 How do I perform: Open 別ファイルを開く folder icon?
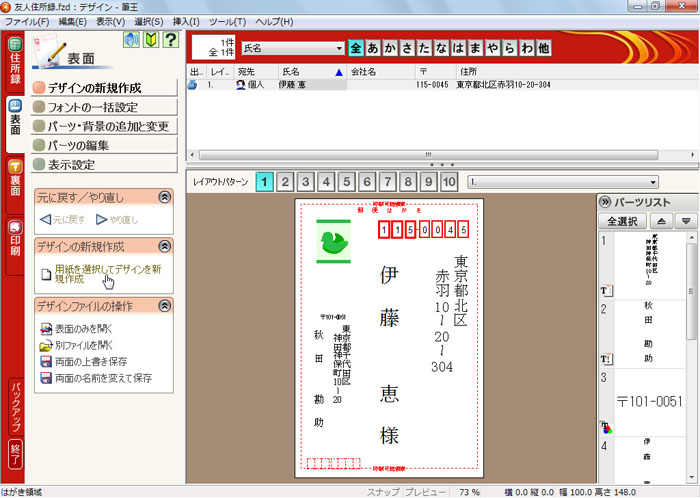coord(45,345)
